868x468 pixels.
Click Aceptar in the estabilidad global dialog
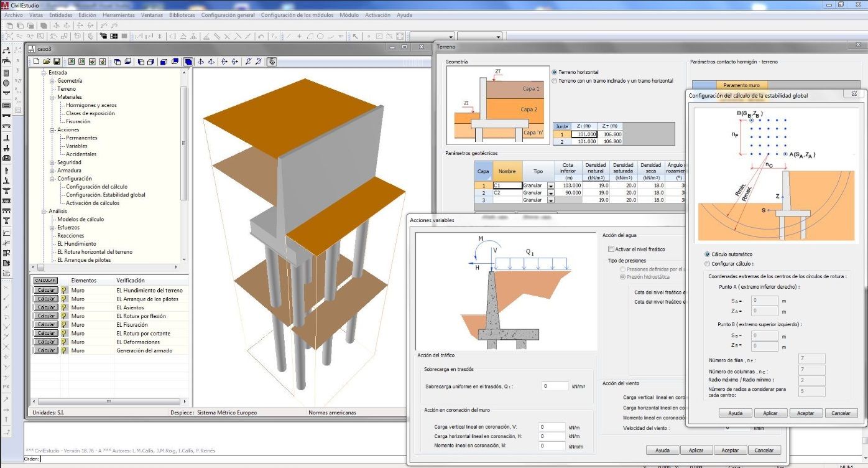(x=805, y=413)
